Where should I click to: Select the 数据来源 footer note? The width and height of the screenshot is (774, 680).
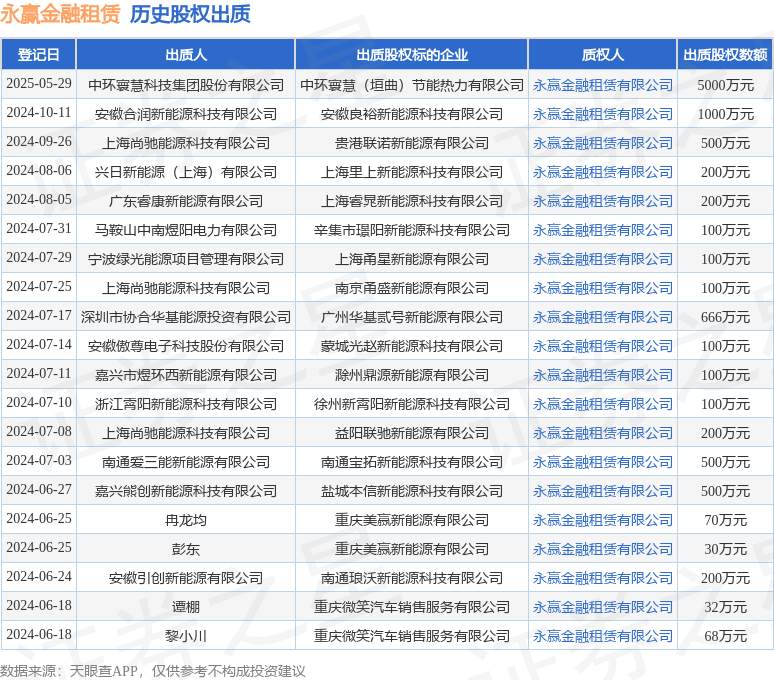153,671
